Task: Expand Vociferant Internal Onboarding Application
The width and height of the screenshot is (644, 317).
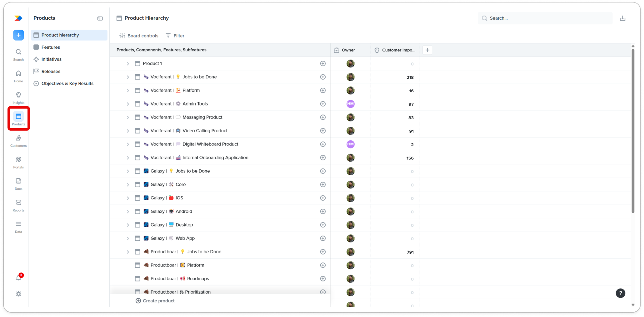Action: point(128,158)
